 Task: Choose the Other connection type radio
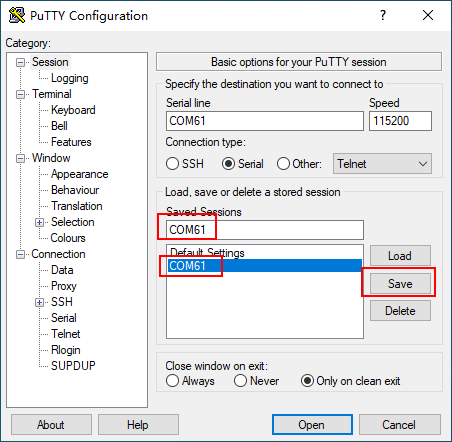click(299, 164)
